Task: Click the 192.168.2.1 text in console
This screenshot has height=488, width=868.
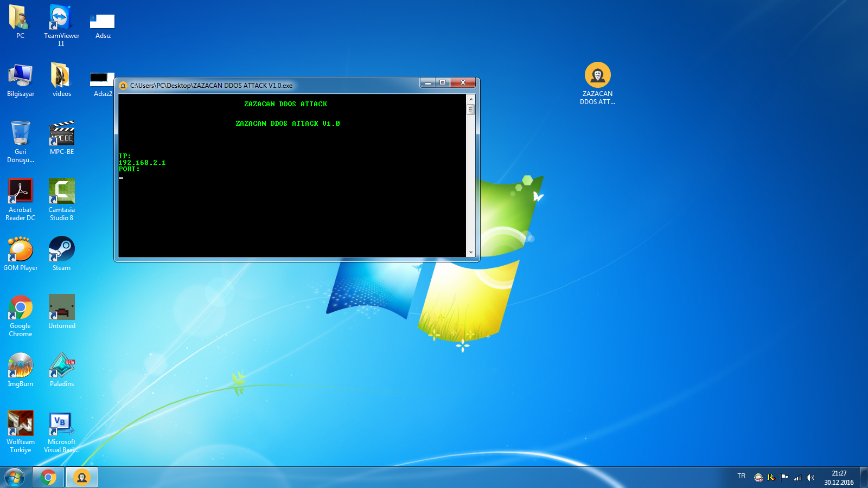Action: (x=142, y=163)
